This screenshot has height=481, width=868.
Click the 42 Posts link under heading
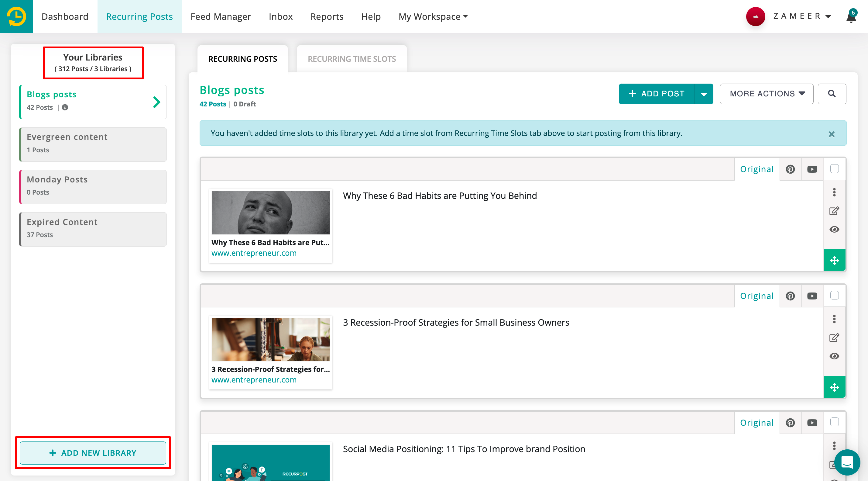tap(213, 104)
